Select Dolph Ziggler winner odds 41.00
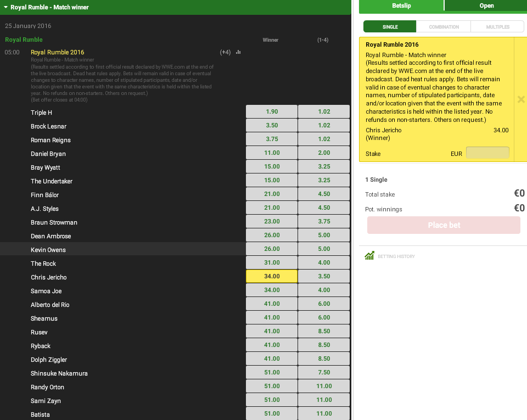The width and height of the screenshot is (527, 420). [x=272, y=359]
